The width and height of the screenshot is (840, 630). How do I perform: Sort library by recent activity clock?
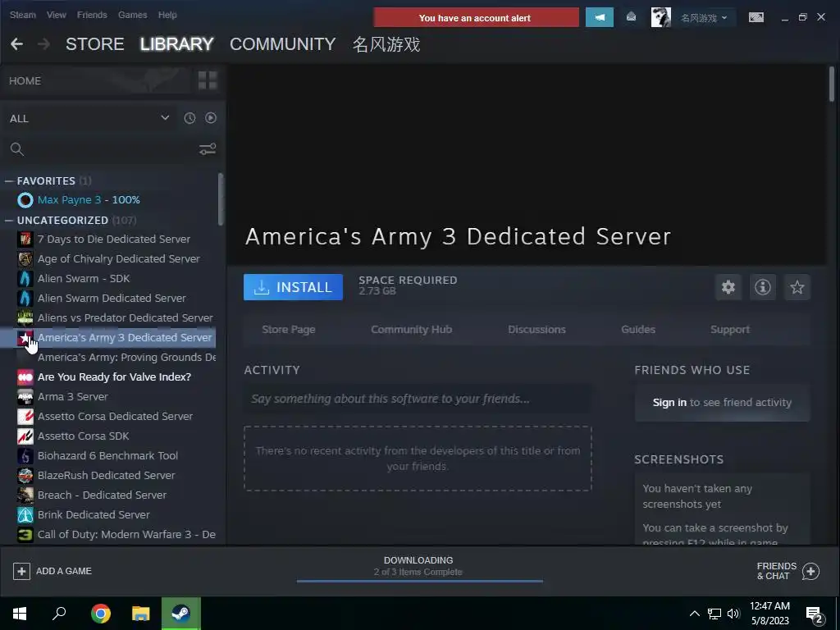(189, 118)
